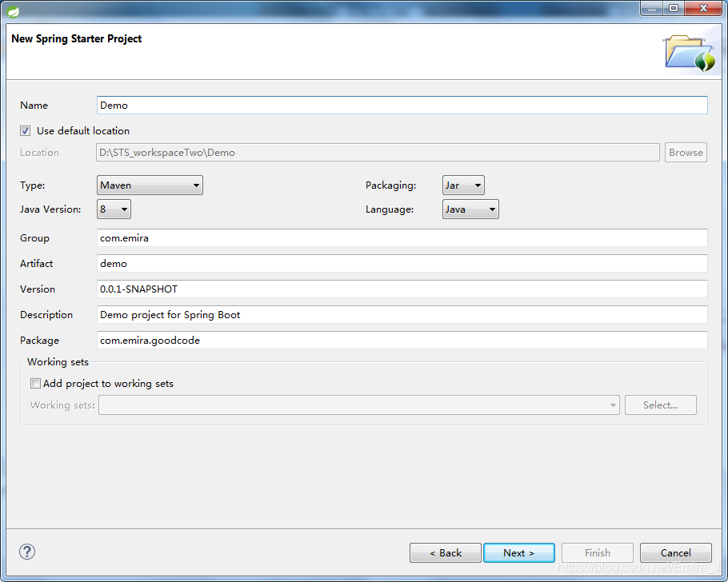Click the Description label text
This screenshot has height=582, width=728.
click(x=46, y=315)
